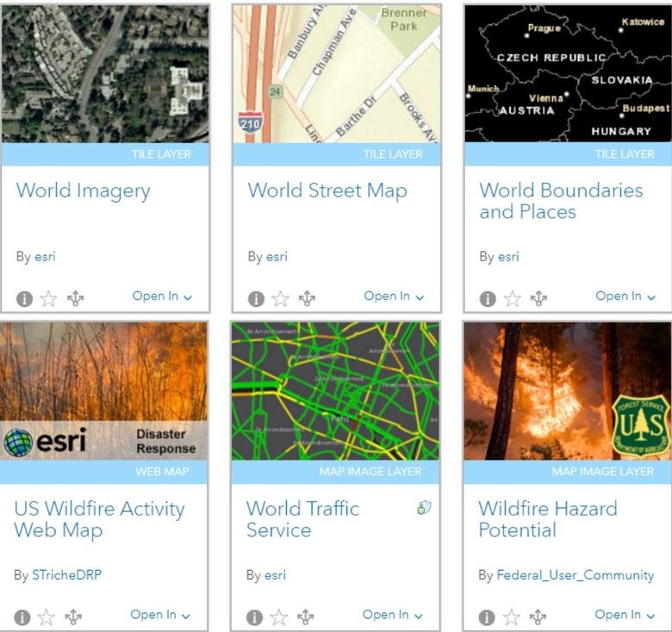Click esri Disaster Response thumbnail
Image resolution: width=672 pixels, height=632 pixels.
(x=103, y=391)
